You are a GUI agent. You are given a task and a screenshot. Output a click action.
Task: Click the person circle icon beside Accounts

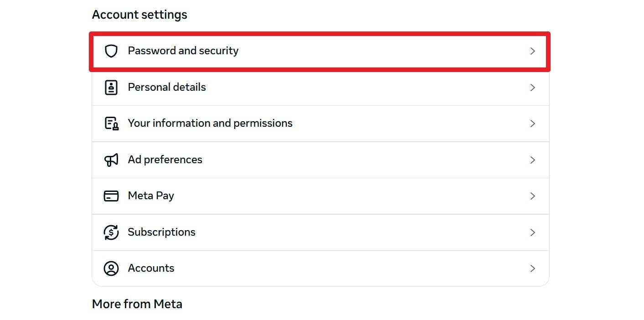[x=111, y=268]
